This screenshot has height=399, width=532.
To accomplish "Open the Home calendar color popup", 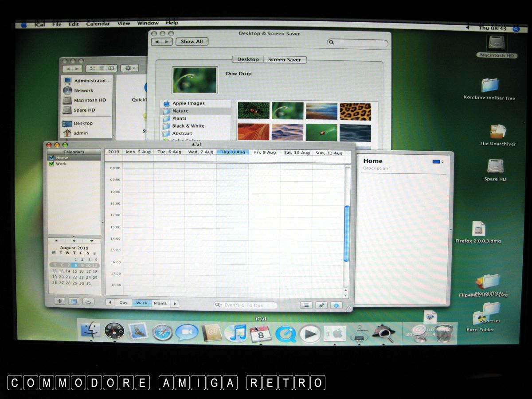I will point(438,162).
